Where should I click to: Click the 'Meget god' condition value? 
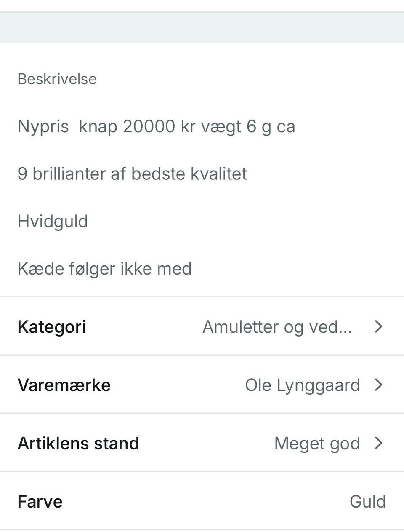317,443
